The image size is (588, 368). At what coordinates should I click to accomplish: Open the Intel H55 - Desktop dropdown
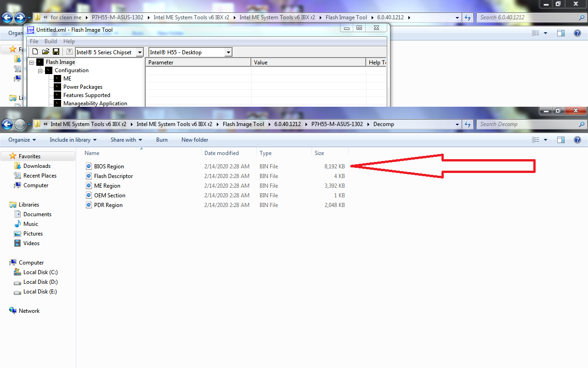(x=228, y=52)
